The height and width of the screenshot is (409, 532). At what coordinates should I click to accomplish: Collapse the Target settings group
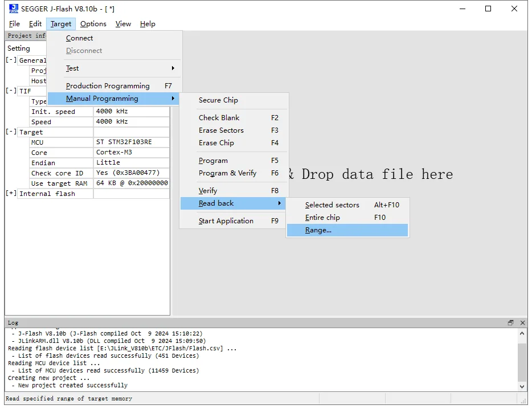pyautogui.click(x=11, y=132)
